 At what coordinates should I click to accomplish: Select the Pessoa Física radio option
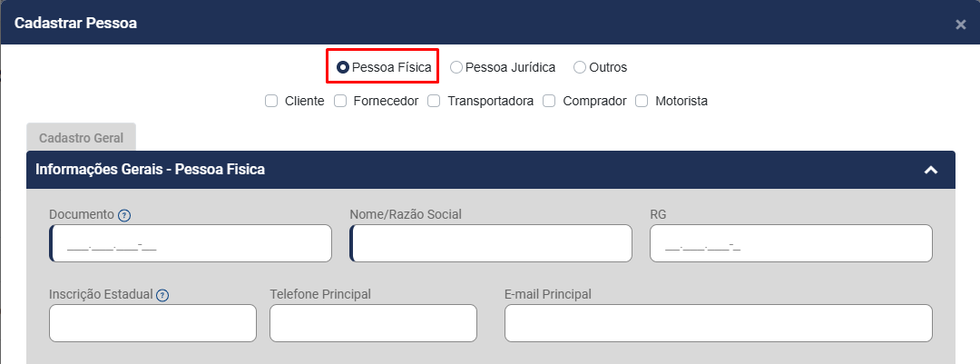[x=343, y=67]
